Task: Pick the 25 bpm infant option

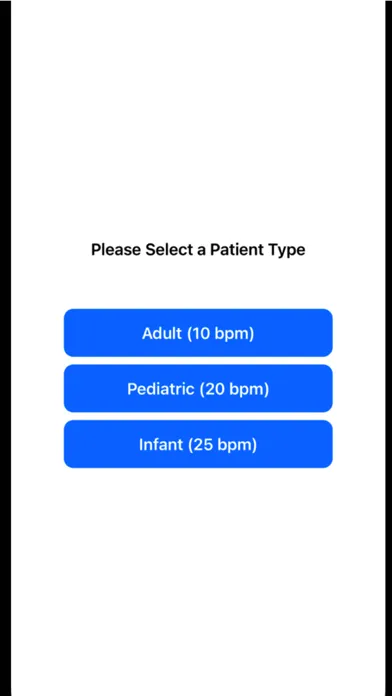Action: (x=198, y=444)
